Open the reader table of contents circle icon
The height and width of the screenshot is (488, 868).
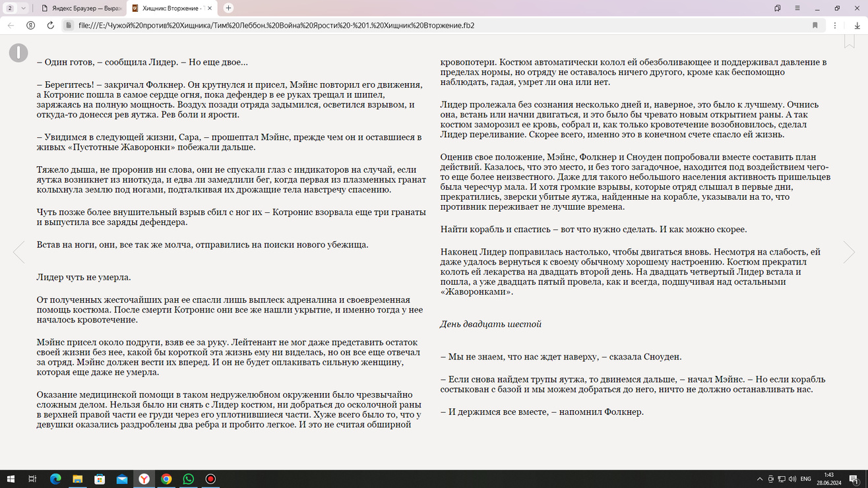pos(18,53)
